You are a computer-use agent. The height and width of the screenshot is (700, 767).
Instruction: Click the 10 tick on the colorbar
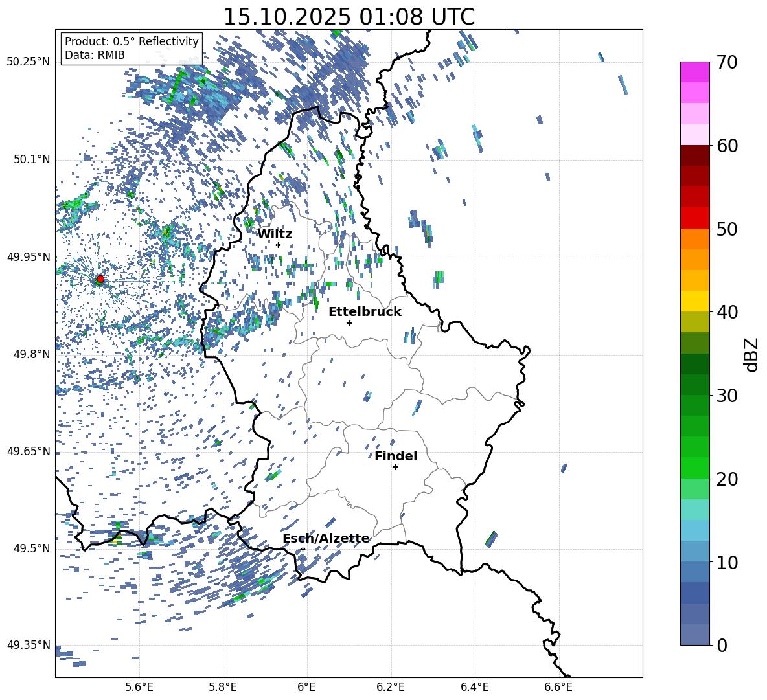(x=727, y=563)
